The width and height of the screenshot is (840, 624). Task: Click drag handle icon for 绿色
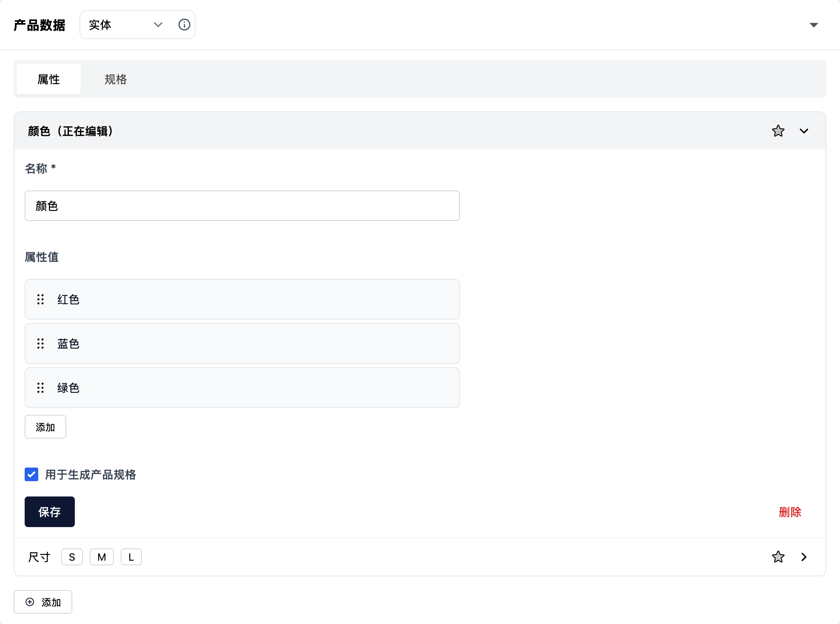click(x=40, y=388)
